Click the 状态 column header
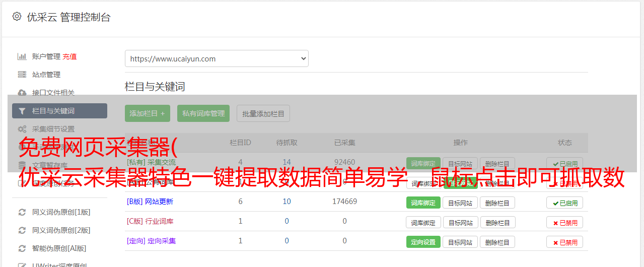The height and width of the screenshot is (267, 644). click(565, 143)
